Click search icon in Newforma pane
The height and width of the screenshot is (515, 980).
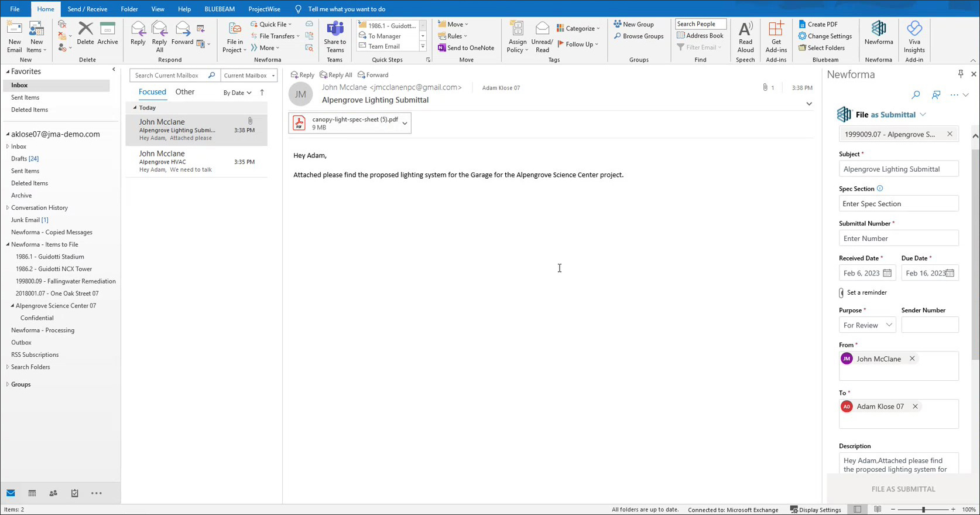coord(916,95)
